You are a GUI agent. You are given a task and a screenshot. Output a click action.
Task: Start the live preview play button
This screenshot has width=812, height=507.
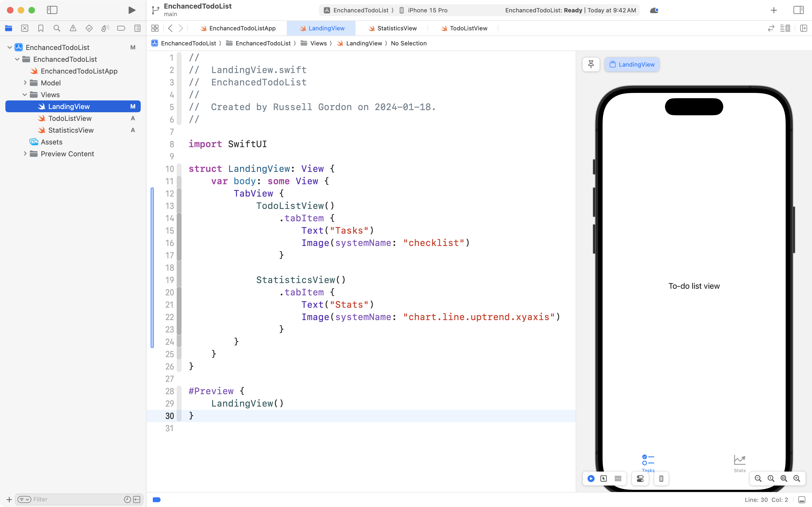tap(590, 479)
